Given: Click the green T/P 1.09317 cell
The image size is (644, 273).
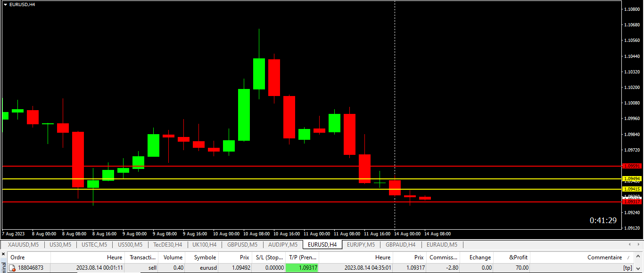Looking at the screenshot, I should pyautogui.click(x=302, y=268).
